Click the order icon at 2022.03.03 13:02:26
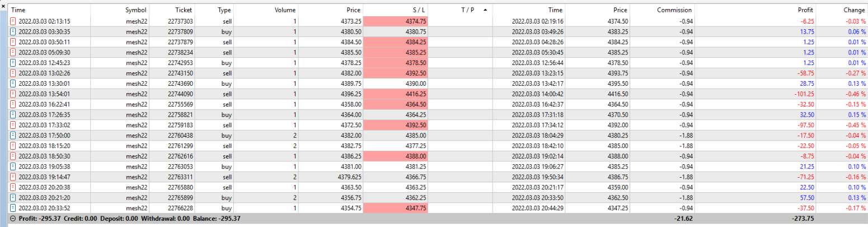 pos(13,73)
